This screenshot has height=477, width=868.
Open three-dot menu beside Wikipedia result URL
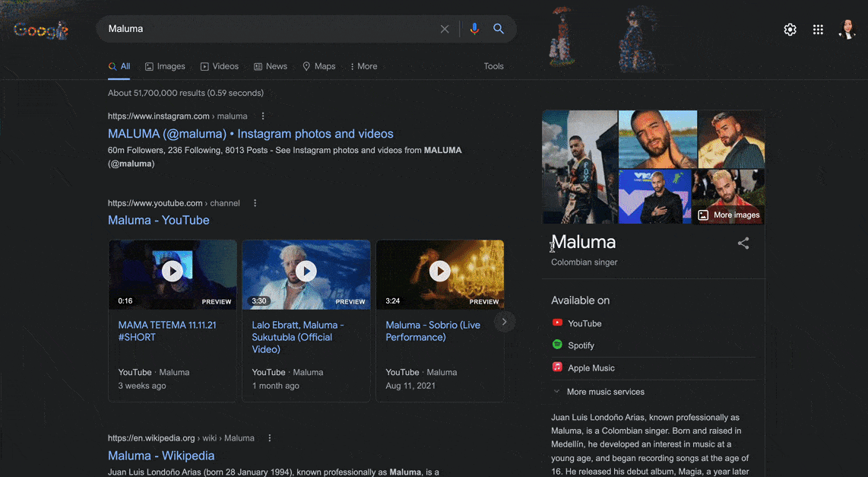[270, 438]
